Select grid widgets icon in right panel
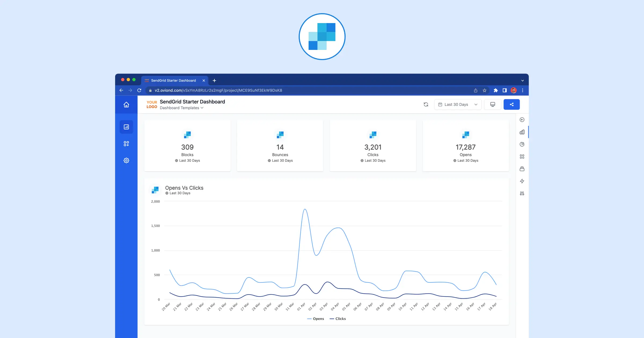This screenshot has width=644, height=338. [522, 156]
